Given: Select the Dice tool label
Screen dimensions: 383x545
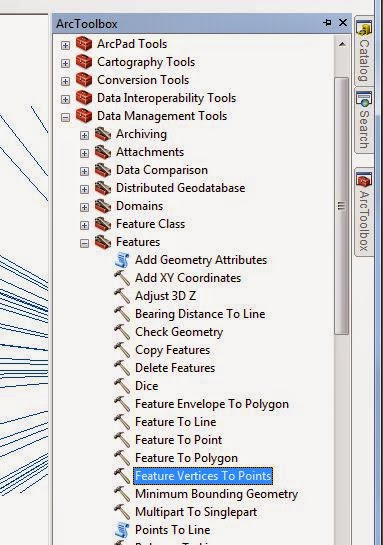Looking at the screenshot, I should [147, 386].
